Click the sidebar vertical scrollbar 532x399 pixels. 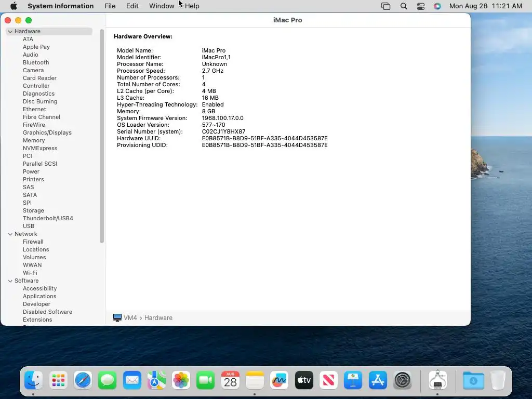pyautogui.click(x=101, y=136)
